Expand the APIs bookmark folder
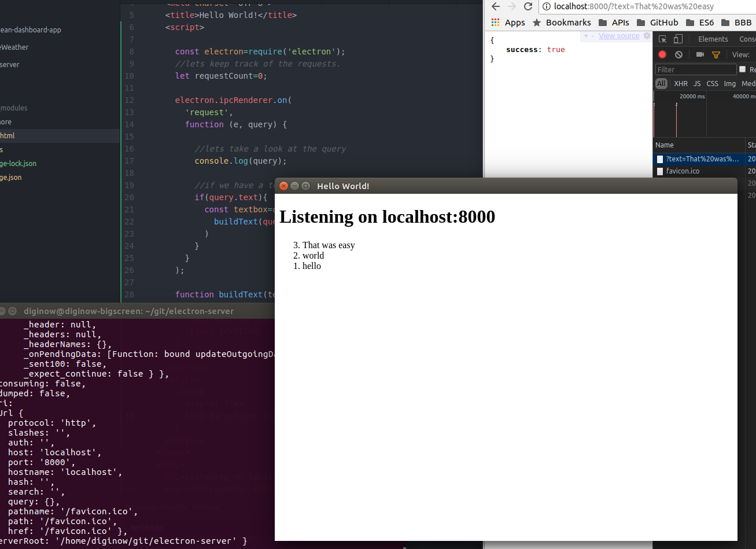The width and height of the screenshot is (756, 549). click(x=614, y=23)
